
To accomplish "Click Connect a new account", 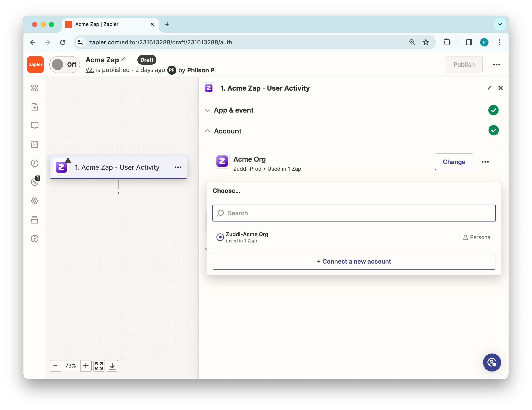I will (x=354, y=261).
